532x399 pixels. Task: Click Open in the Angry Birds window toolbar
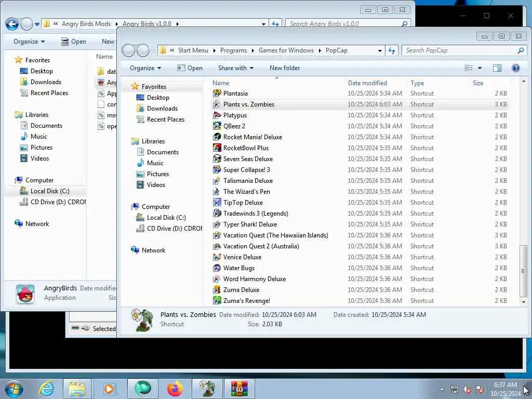click(74, 42)
